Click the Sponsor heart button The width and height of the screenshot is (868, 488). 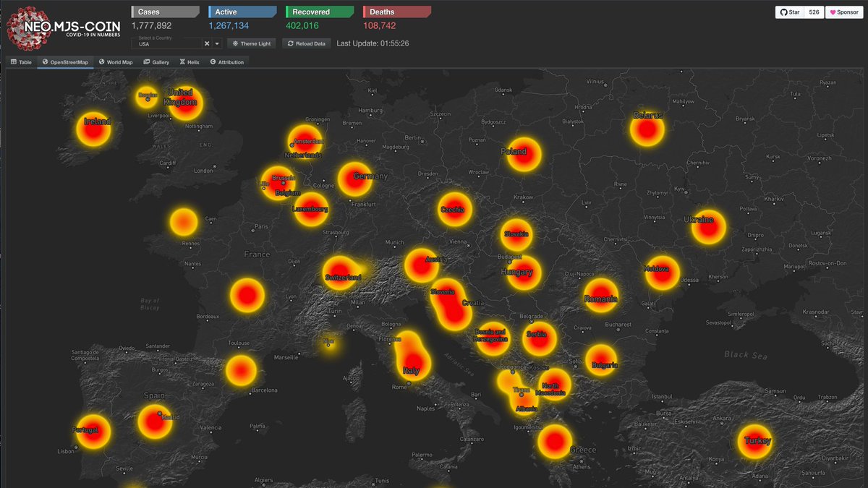coord(843,12)
